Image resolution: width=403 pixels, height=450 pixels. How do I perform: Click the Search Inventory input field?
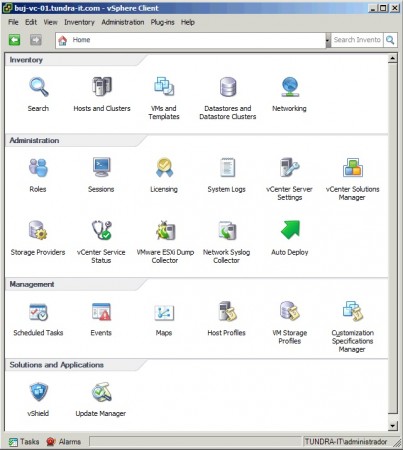pyautogui.click(x=357, y=40)
